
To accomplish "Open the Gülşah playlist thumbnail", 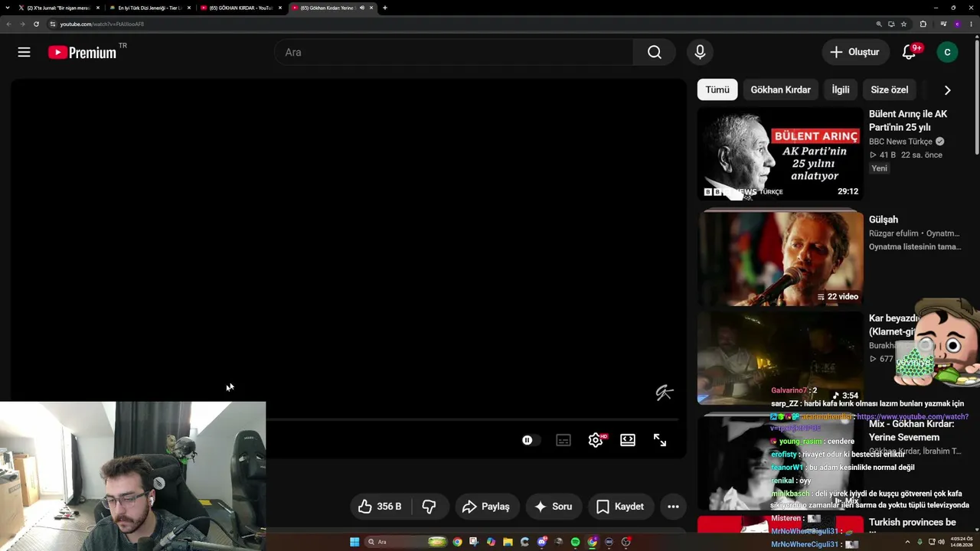I will click(x=780, y=258).
